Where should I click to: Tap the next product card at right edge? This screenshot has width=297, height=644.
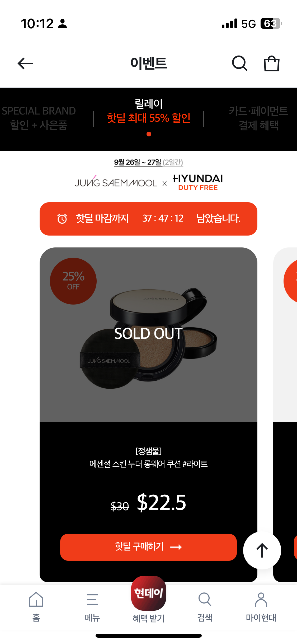285,415
